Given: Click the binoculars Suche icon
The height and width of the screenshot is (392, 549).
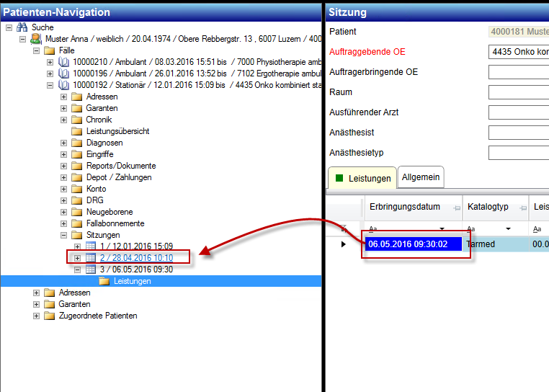Looking at the screenshot, I should (22, 27).
